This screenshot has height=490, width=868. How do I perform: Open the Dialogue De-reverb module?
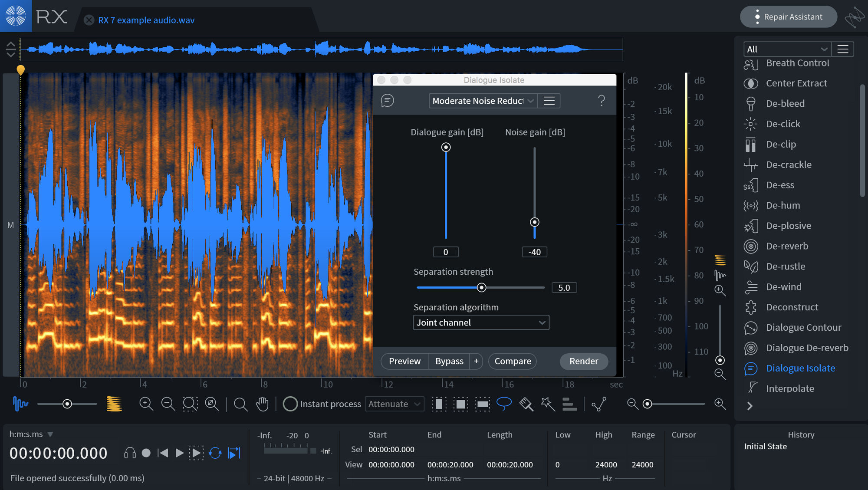pos(807,349)
